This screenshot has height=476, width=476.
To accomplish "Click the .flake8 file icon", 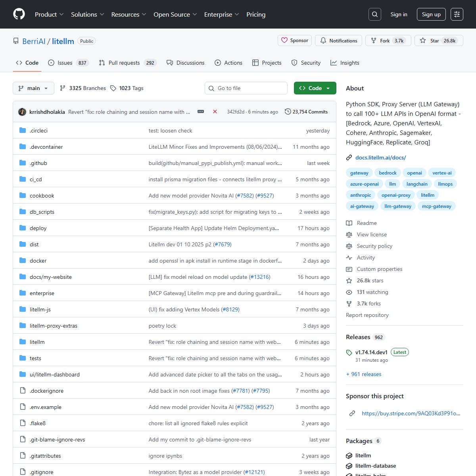I will pyautogui.click(x=23, y=423).
